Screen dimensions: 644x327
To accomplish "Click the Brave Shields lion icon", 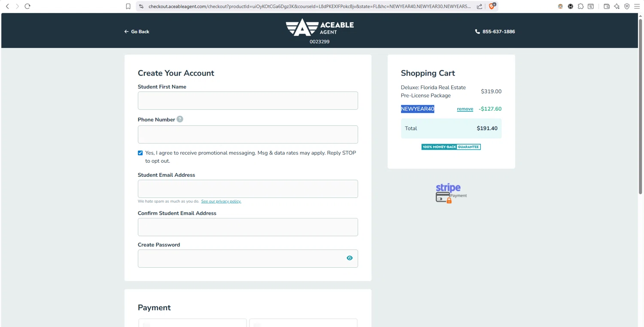I will click(x=492, y=6).
